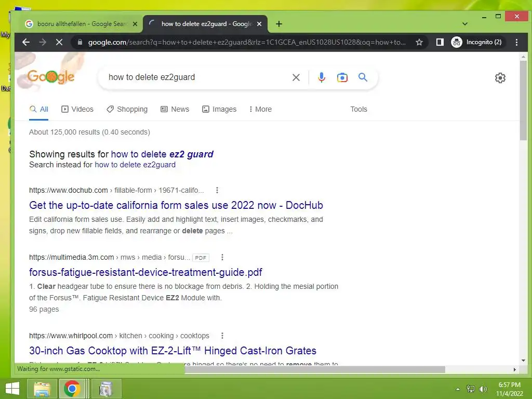Switch to Images results
The height and width of the screenshot is (399, 532).
219,109
